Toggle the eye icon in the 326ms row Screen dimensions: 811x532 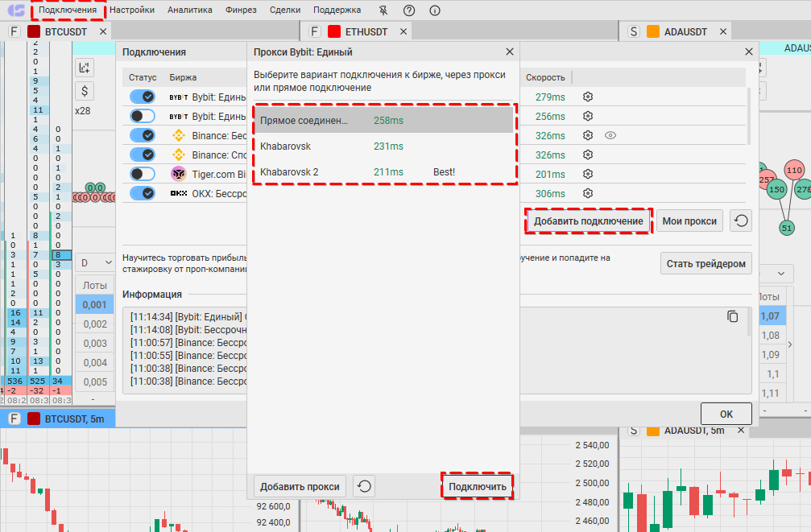point(610,135)
